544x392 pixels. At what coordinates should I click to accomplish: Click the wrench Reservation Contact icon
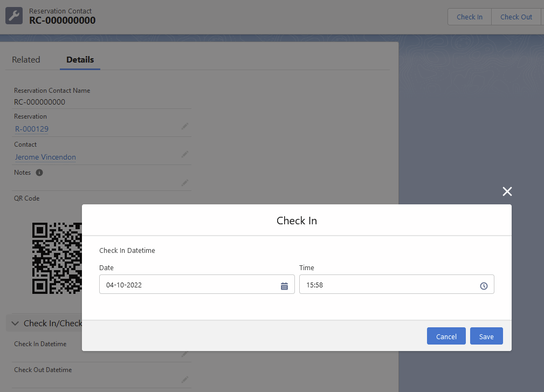coord(14,16)
